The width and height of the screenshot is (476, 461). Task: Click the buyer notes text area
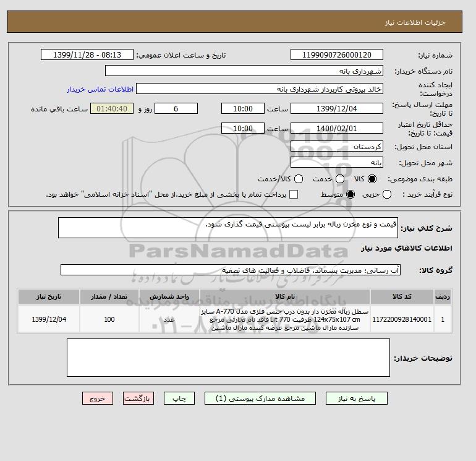pyautogui.click(x=228, y=358)
